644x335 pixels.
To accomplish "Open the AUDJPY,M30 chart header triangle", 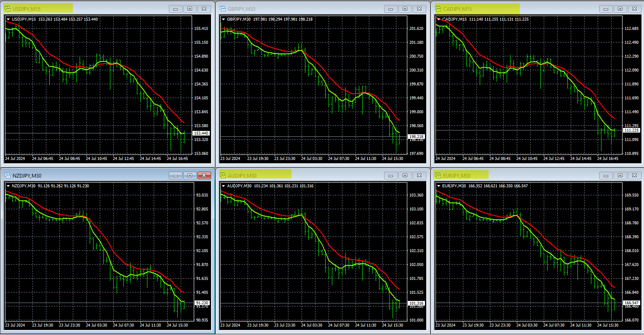I will 223,186.
